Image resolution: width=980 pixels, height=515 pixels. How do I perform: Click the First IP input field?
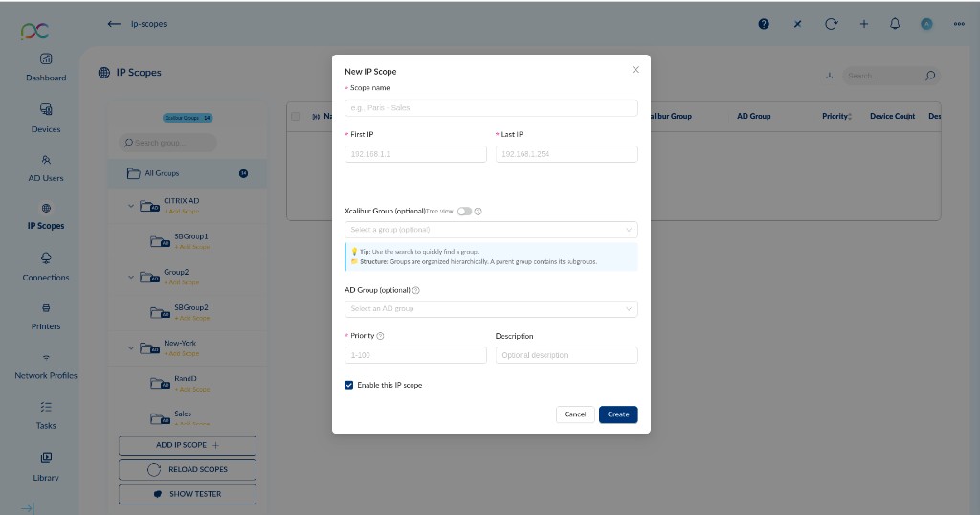point(415,154)
